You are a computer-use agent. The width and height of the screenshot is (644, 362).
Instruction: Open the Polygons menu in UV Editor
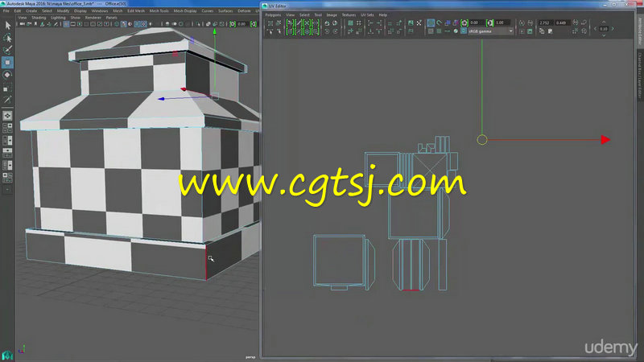pos(273,14)
